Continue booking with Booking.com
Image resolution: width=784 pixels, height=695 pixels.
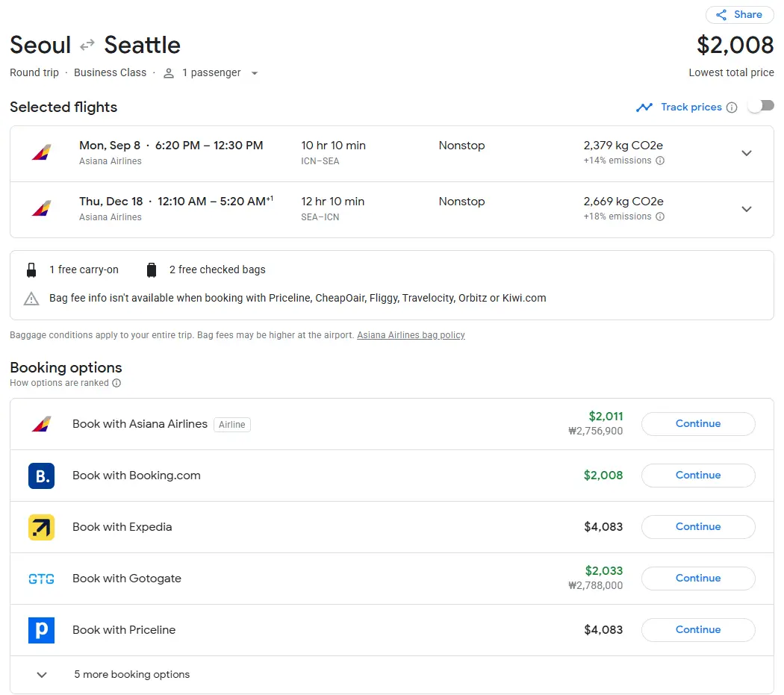(698, 475)
